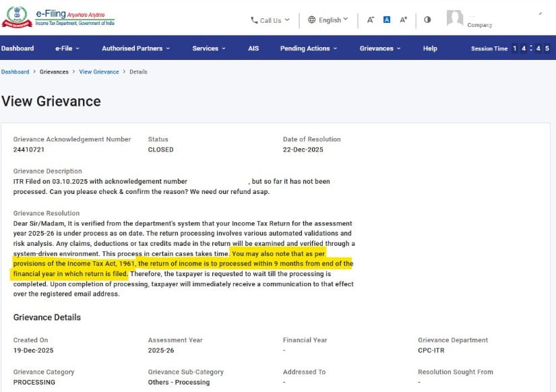Expand the Pending Actions menu
The height and width of the screenshot is (392, 556).
click(308, 48)
